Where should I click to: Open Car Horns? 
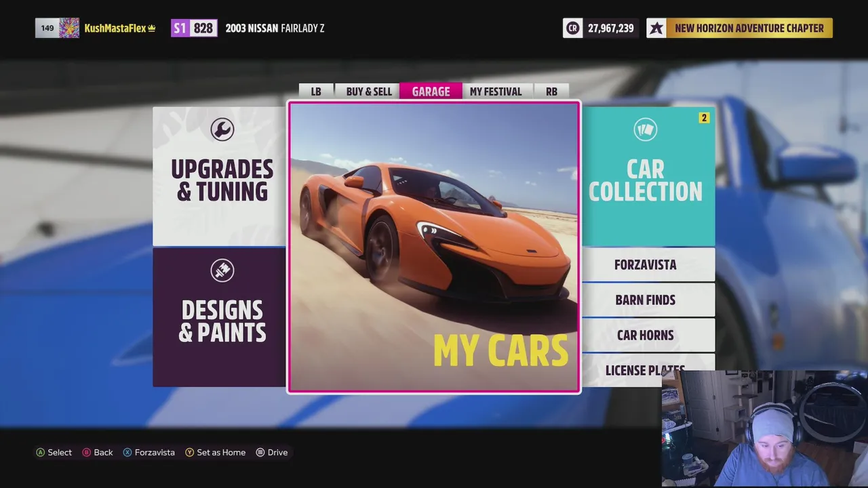coord(648,335)
